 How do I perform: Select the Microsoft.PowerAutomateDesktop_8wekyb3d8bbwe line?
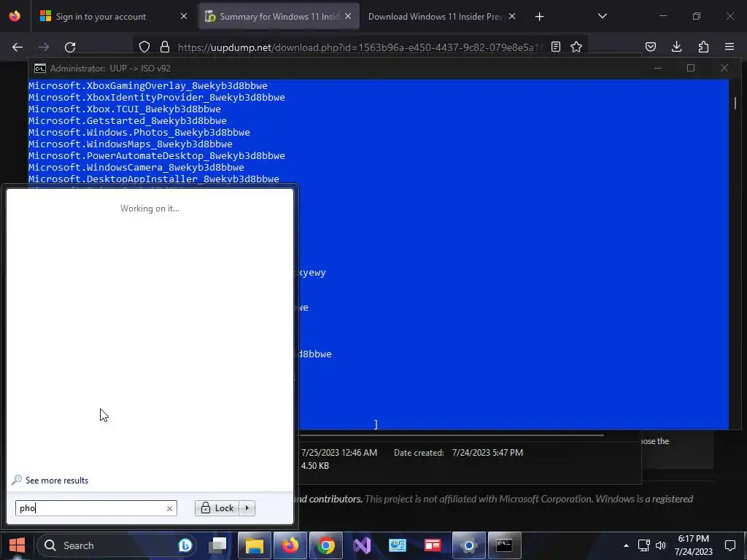pos(157,156)
